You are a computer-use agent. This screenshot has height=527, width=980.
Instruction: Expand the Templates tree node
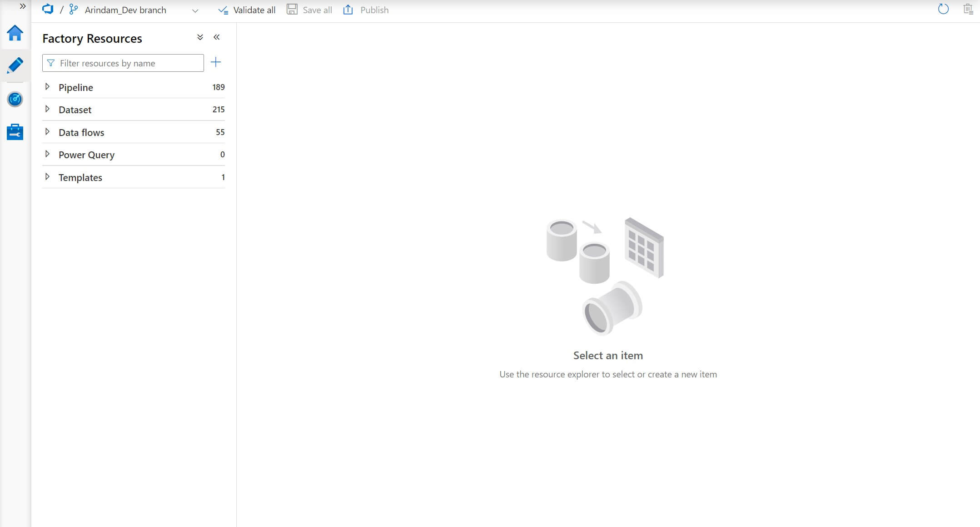(x=47, y=177)
